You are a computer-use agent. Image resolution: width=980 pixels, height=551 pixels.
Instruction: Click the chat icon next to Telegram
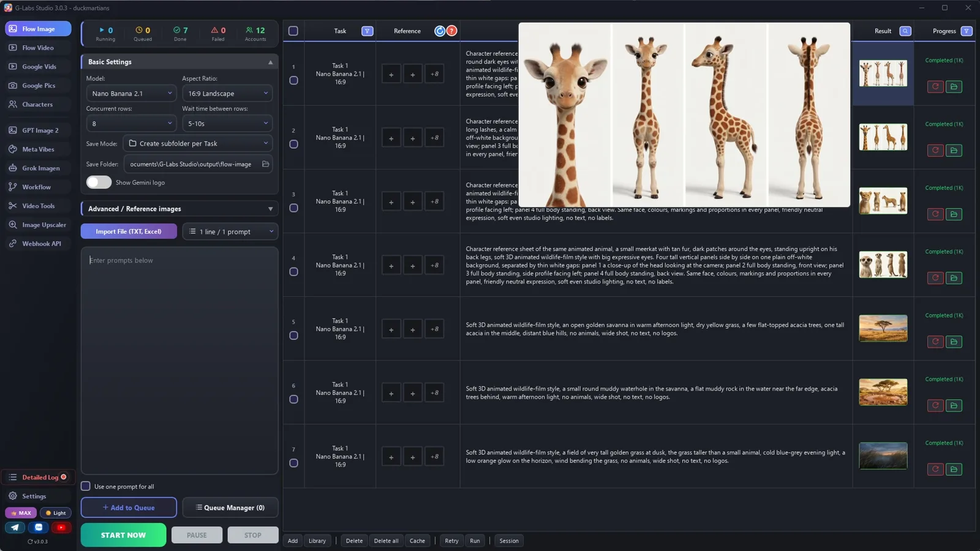(38, 527)
